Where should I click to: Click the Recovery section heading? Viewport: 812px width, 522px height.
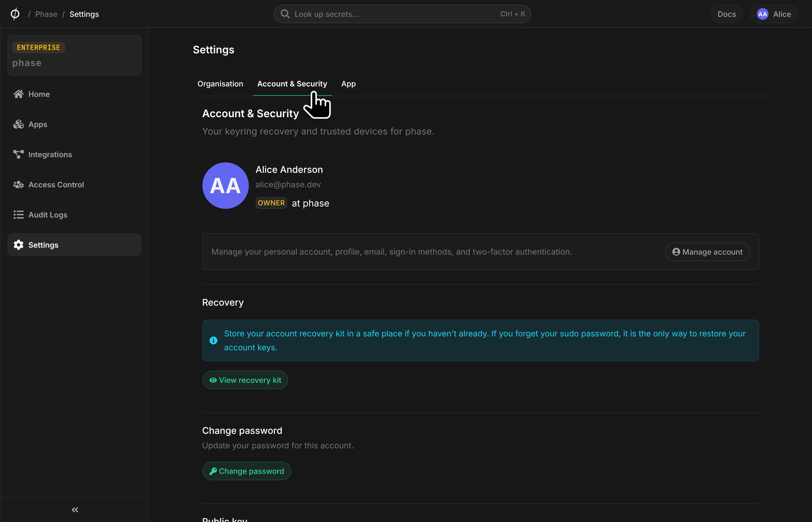[x=223, y=302]
